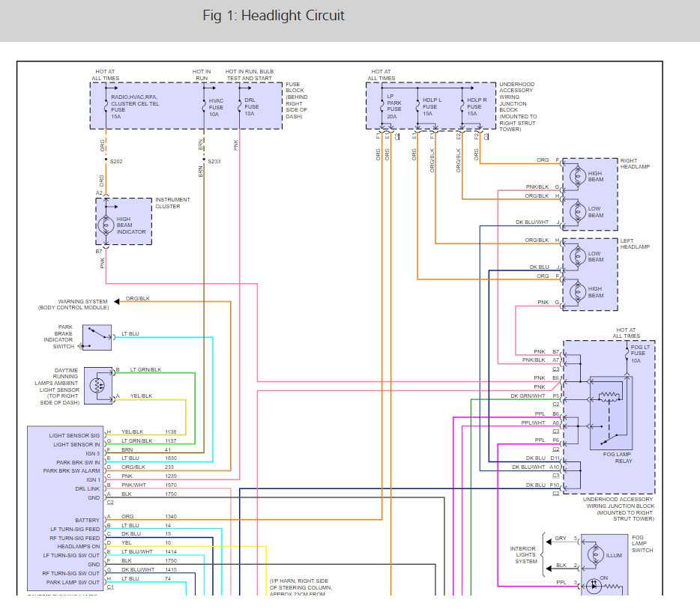
Task: Click the left headlamp low beam bulb symbol
Action: pyautogui.click(x=578, y=256)
